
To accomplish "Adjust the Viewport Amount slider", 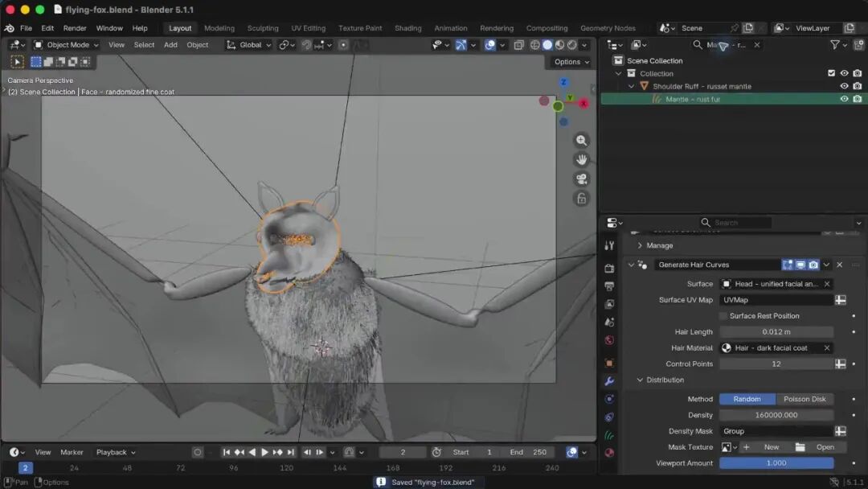I will click(776, 463).
